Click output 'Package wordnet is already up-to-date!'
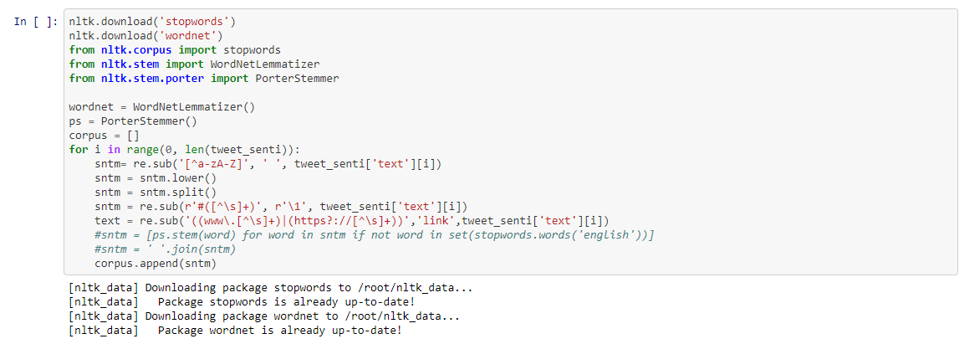 237,331
